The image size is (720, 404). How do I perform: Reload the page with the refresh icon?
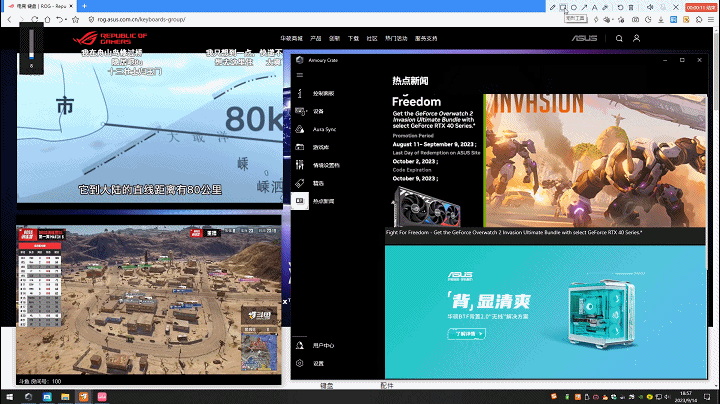(x=35, y=20)
